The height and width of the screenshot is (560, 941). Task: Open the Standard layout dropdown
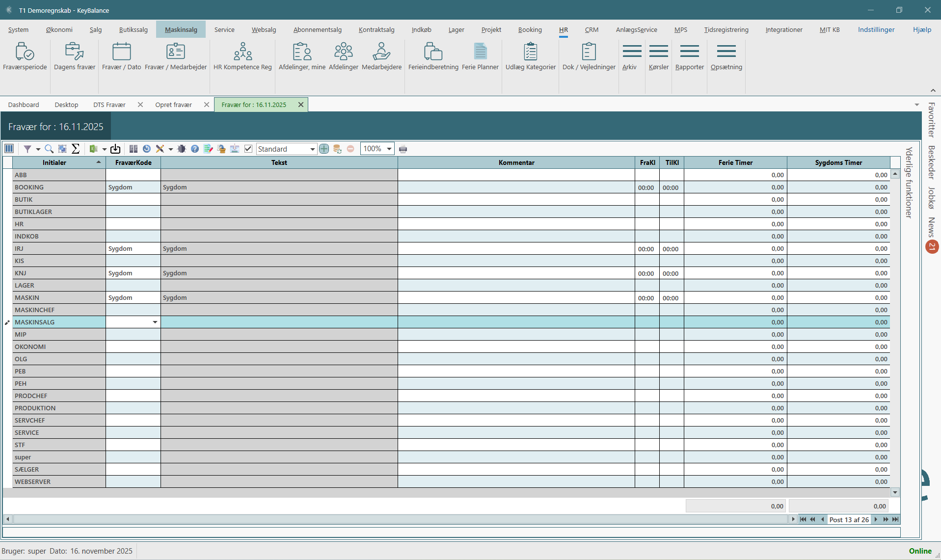[312, 149]
